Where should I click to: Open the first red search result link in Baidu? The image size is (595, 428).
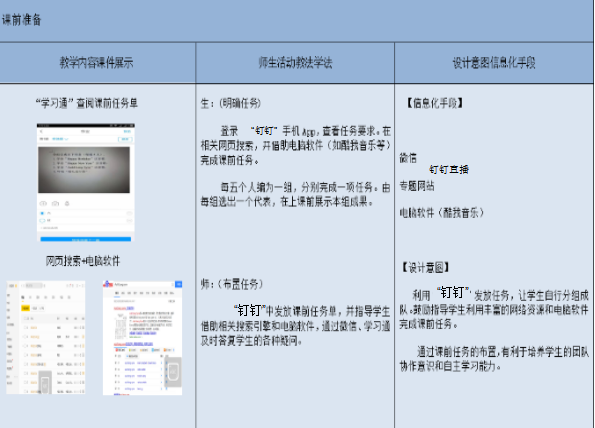[x=124, y=308]
